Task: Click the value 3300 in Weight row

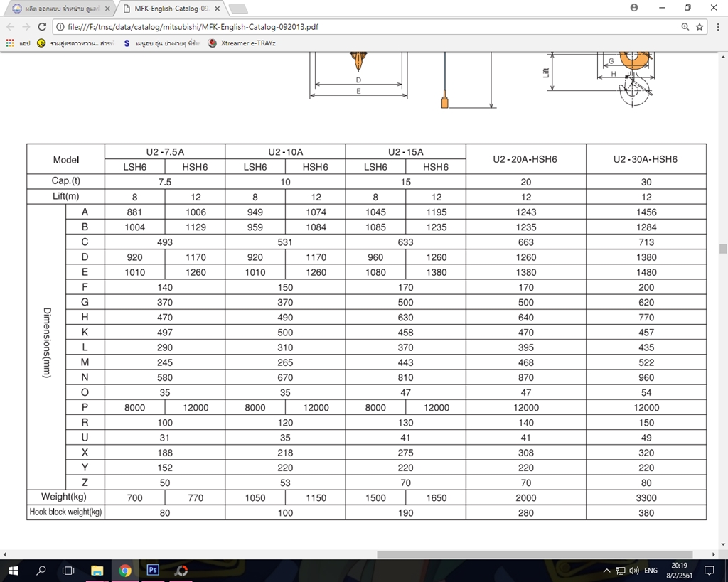Action: coord(646,498)
